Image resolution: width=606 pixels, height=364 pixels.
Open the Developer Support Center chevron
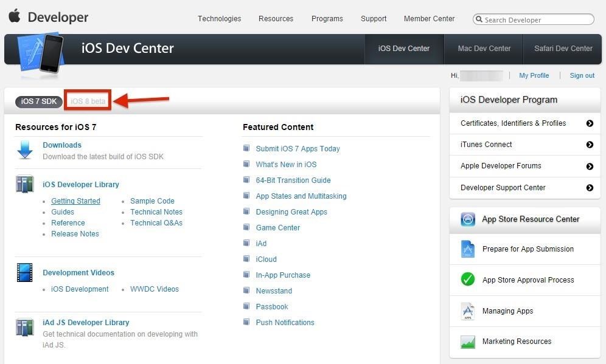pyautogui.click(x=589, y=188)
